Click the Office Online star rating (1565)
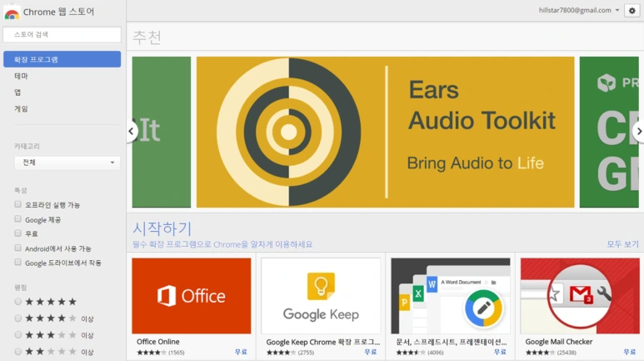Viewport: 644px width, 361px height. click(161, 353)
